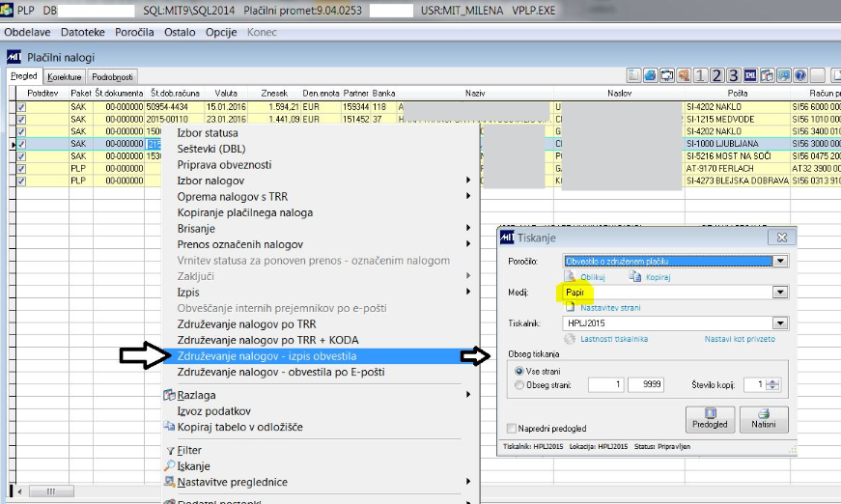This screenshot has width=841, height=504.
Task: Click the Nastavi kot privzeto link
Action: point(740,339)
